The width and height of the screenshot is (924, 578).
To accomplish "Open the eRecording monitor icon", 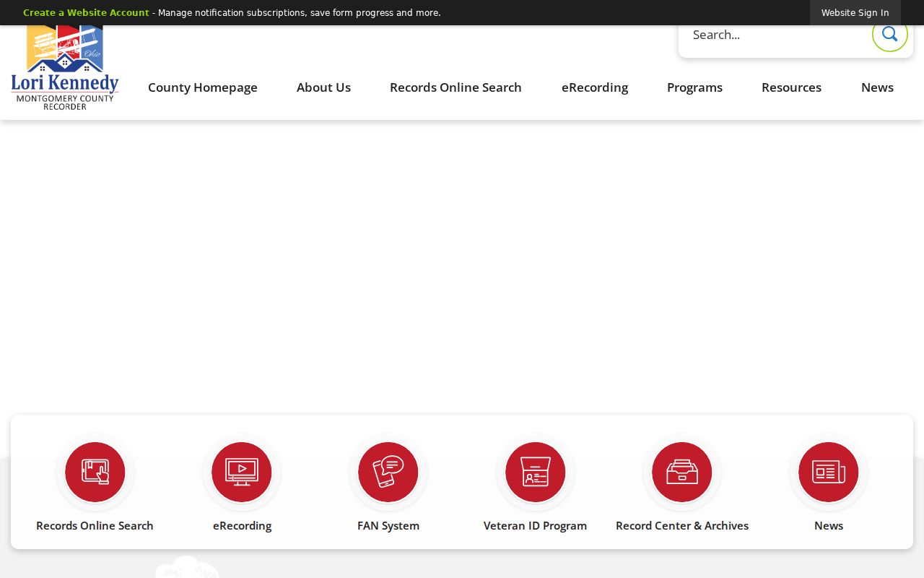I will click(x=242, y=472).
